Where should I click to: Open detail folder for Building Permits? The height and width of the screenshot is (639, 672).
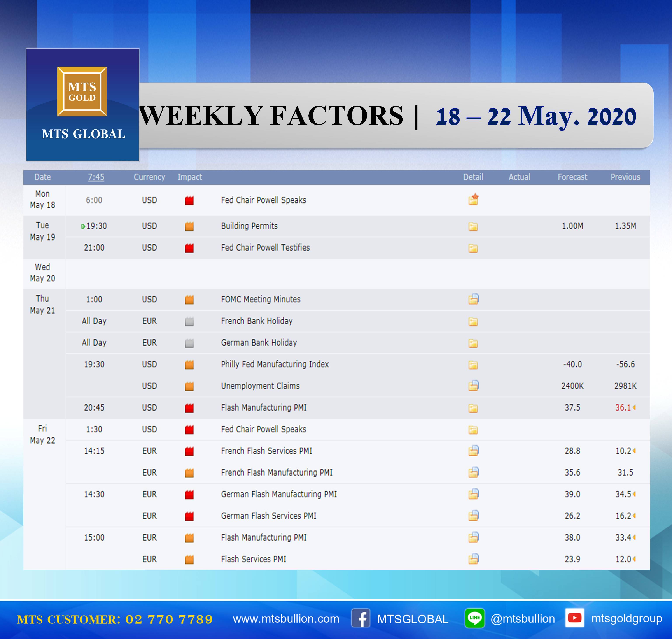pos(473,226)
